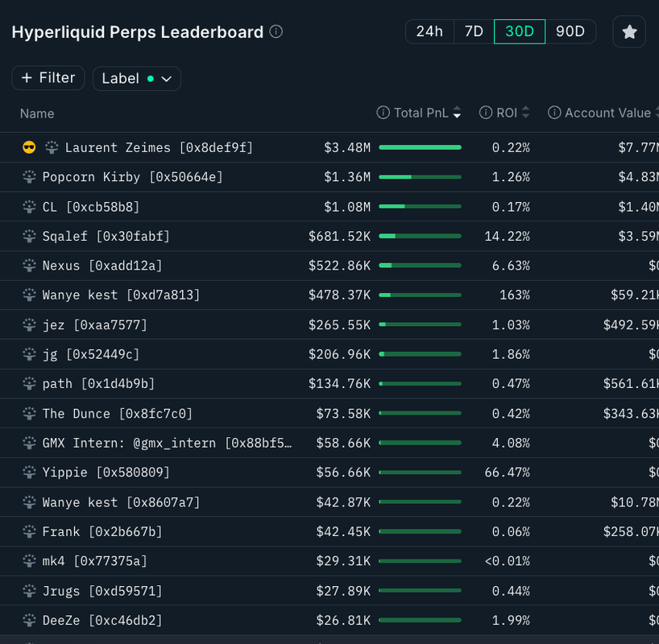Viewport: 659px width, 644px height.
Task: Click info icon beside leaderboard title
Action: [276, 32]
